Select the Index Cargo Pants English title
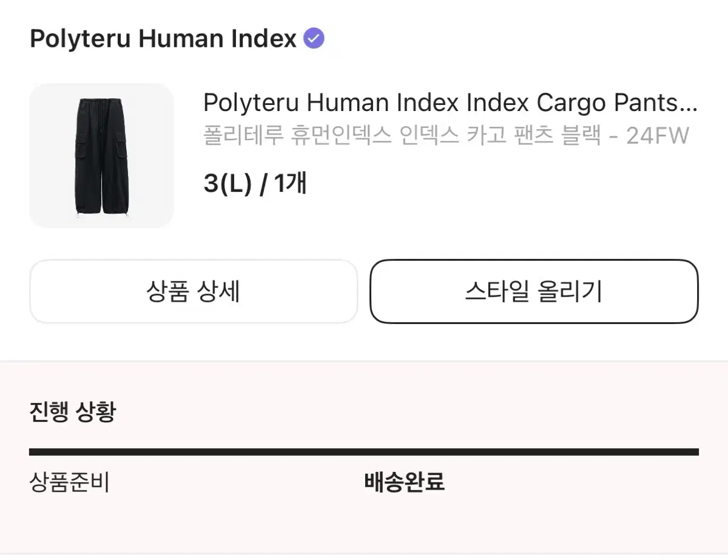Image resolution: width=728 pixels, height=560 pixels. 450,103
